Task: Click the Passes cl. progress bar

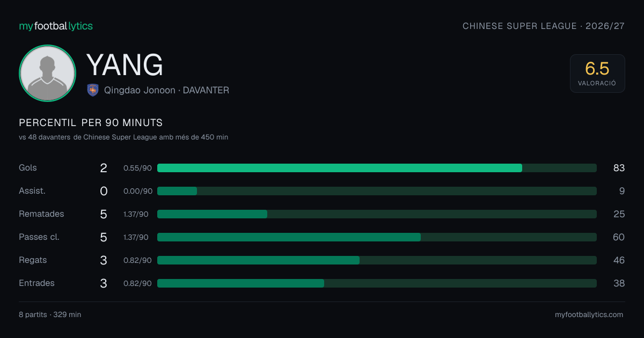Action: 377,237
